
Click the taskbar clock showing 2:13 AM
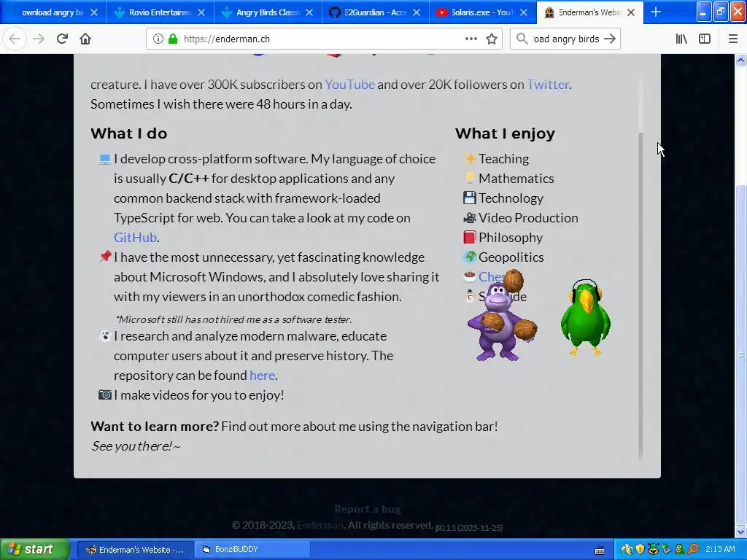coord(720,550)
